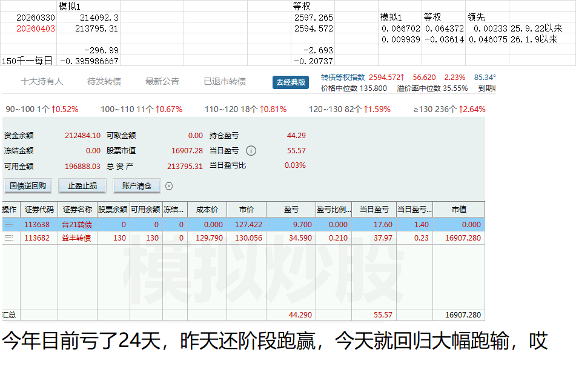Open operation menu icon for 台21转债 row

pyautogui.click(x=9, y=224)
